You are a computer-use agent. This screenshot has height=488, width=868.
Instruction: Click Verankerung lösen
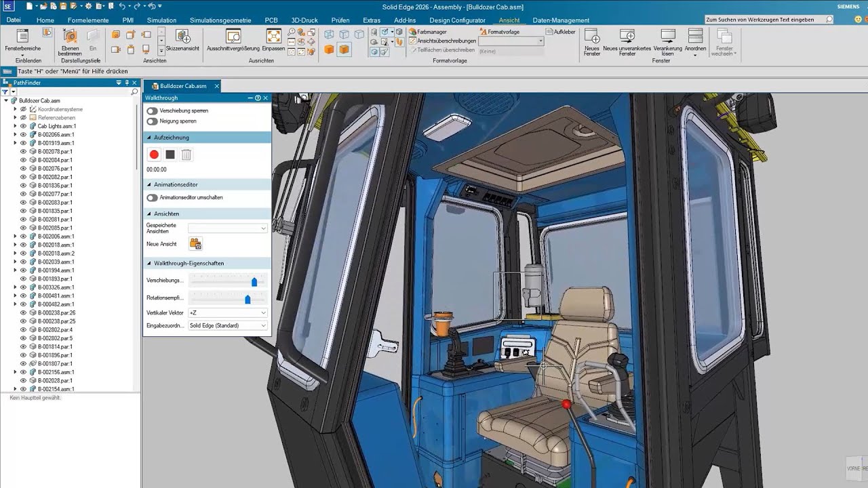tap(668, 42)
